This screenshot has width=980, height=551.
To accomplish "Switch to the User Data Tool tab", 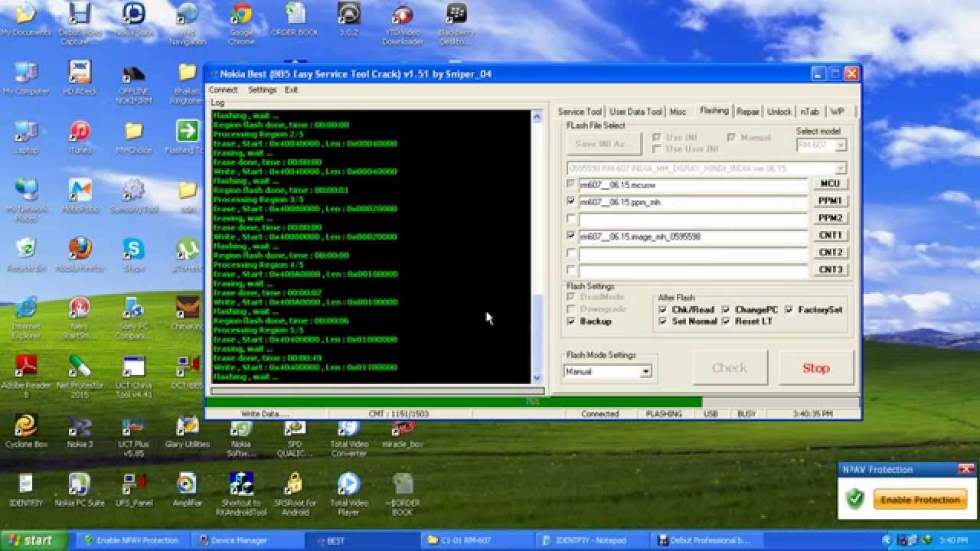I will pos(635,112).
